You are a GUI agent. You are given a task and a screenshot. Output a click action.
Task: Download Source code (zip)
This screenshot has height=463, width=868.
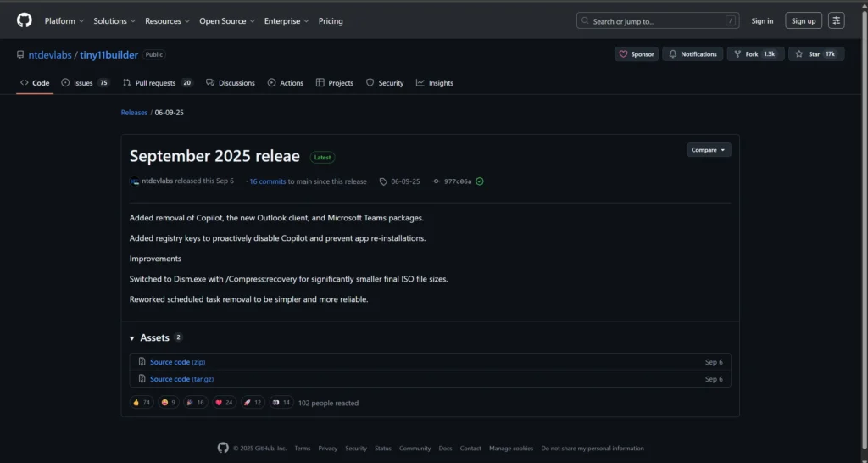(170, 362)
